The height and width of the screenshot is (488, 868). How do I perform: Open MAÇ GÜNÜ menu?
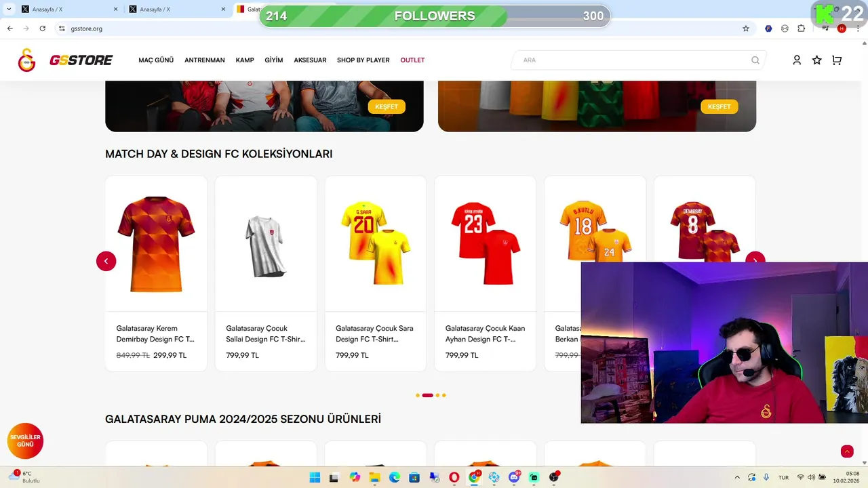(x=156, y=60)
